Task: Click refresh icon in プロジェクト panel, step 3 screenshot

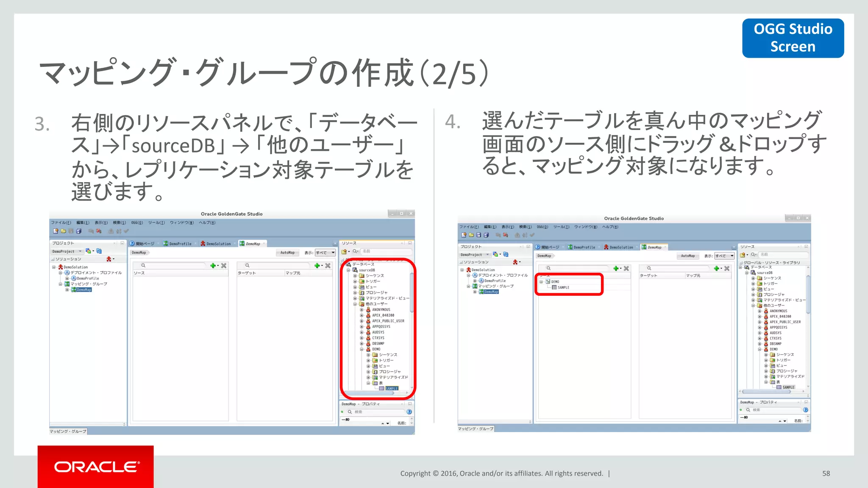Action: [99, 251]
